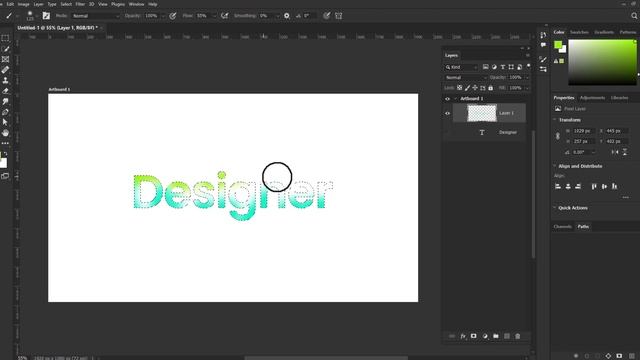The image size is (640, 360).
Task: Align left edges button
Action: (558, 187)
